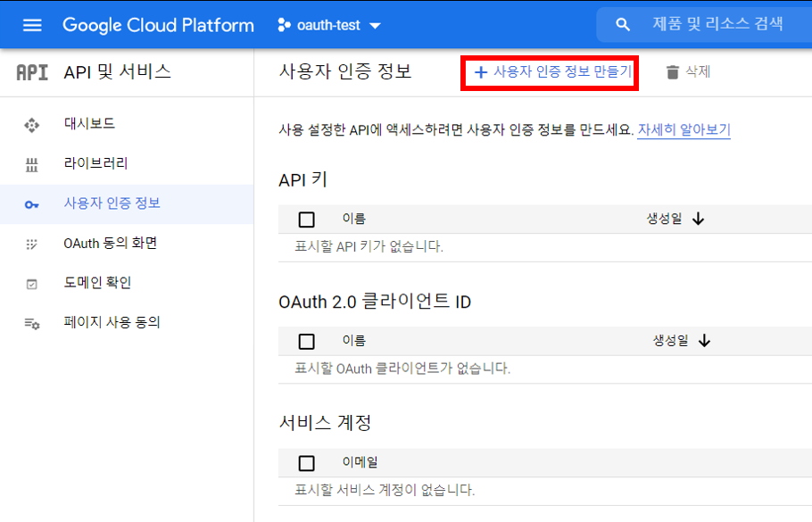
Task: Open the hamburger navigation menu
Action: coord(32,25)
